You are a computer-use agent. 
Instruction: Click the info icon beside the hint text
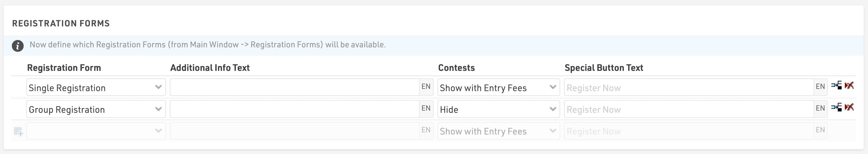18,46
